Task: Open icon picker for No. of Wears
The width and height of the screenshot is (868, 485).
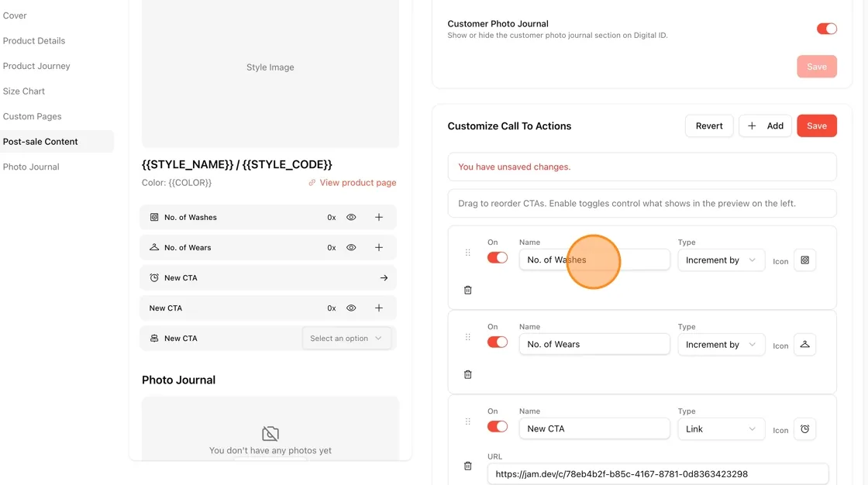Action: pos(805,344)
